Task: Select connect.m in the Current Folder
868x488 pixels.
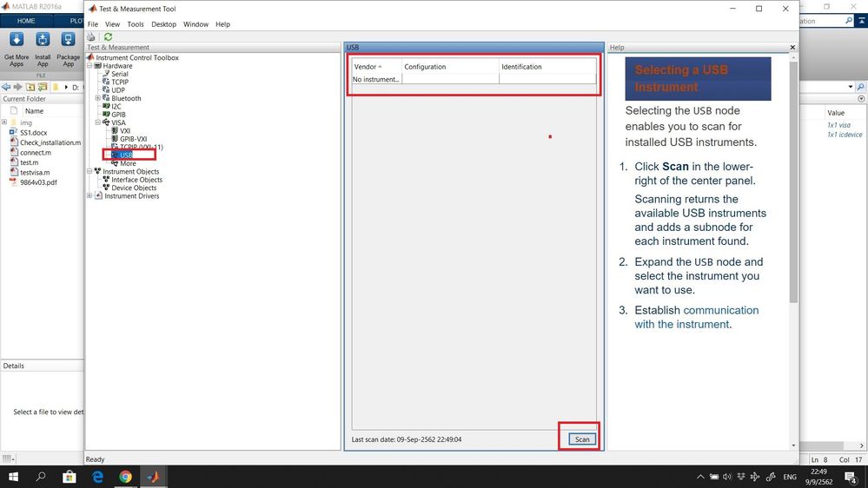Action: point(36,153)
